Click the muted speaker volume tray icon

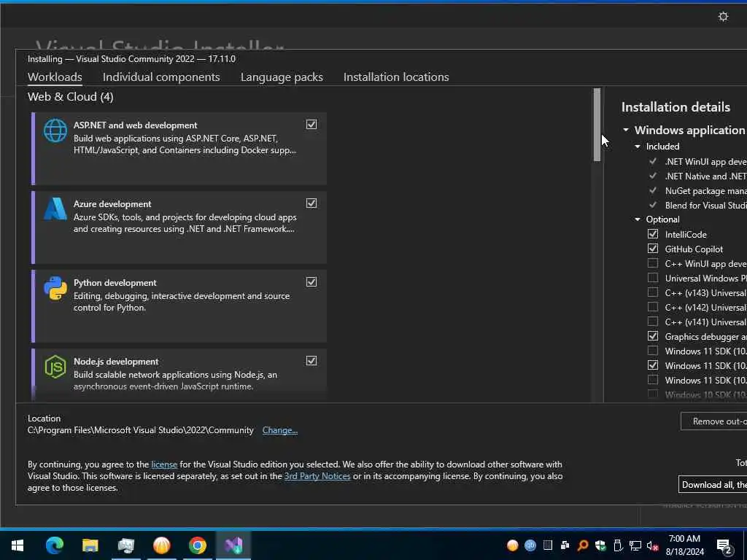click(653, 545)
